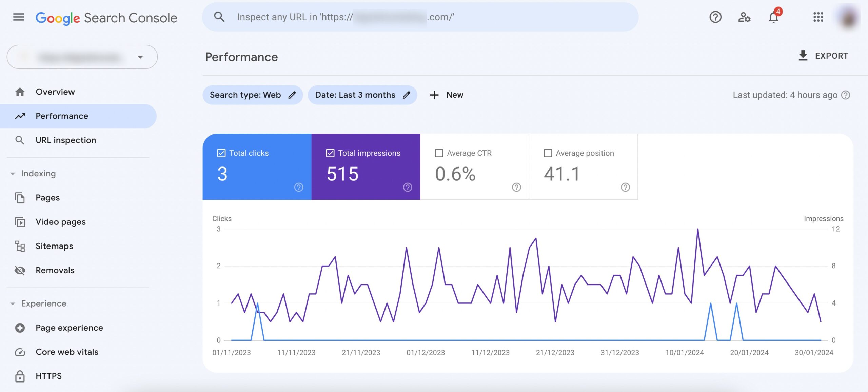Viewport: 868px width, 392px height.
Task: Click the help icon next to Average CTR
Action: (515, 187)
